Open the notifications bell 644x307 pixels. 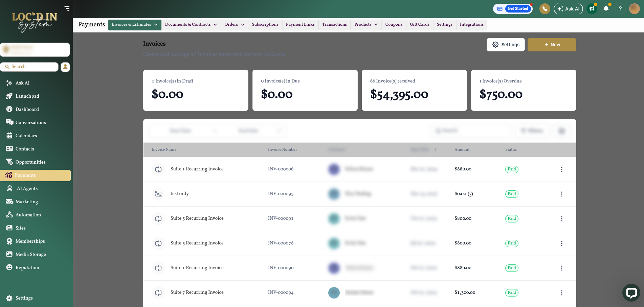click(606, 9)
